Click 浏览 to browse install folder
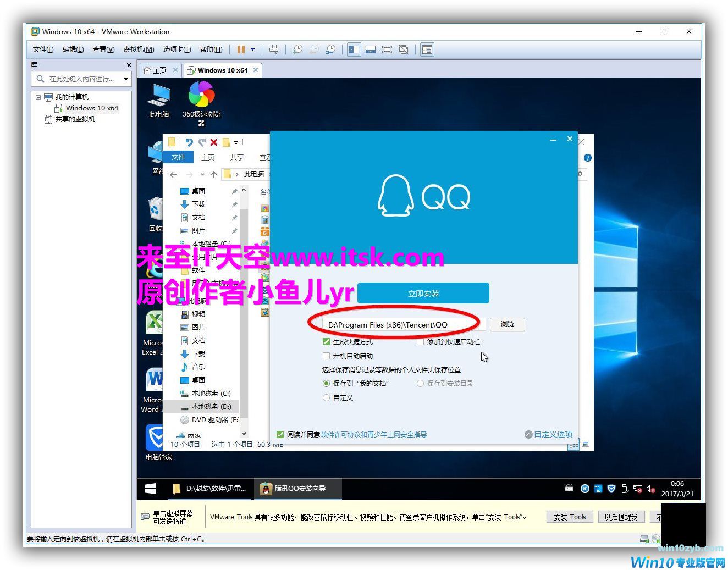Image resolution: width=728 pixels, height=570 pixels. (x=508, y=324)
